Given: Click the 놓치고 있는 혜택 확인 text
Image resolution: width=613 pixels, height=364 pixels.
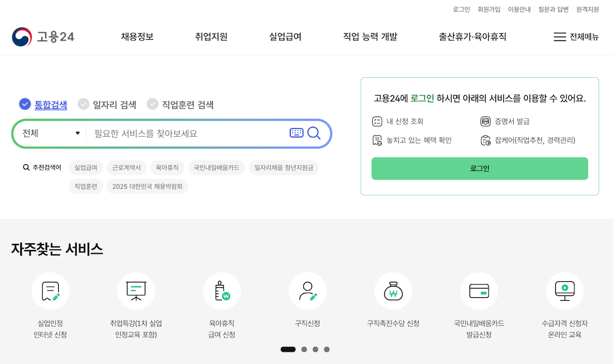Looking at the screenshot, I should point(419,140).
